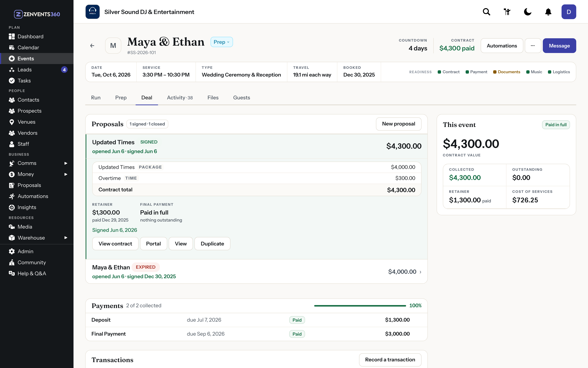
Task: Open Insights in the sidebar
Action: coord(37,207)
